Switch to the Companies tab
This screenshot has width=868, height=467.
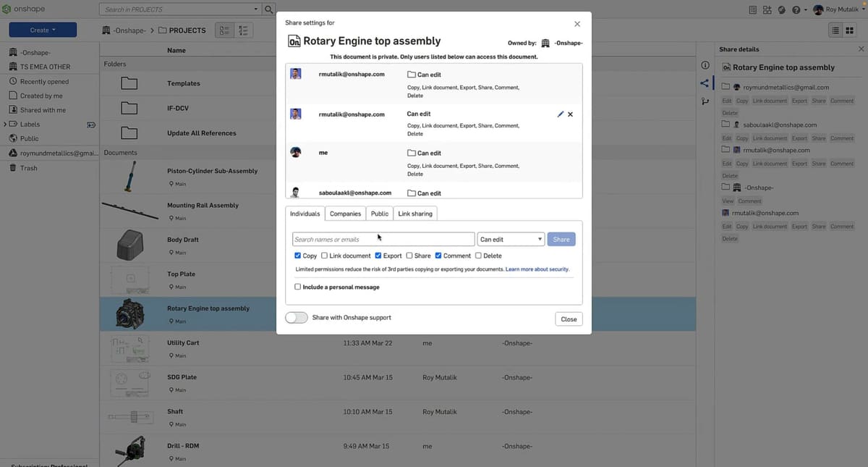(x=345, y=214)
